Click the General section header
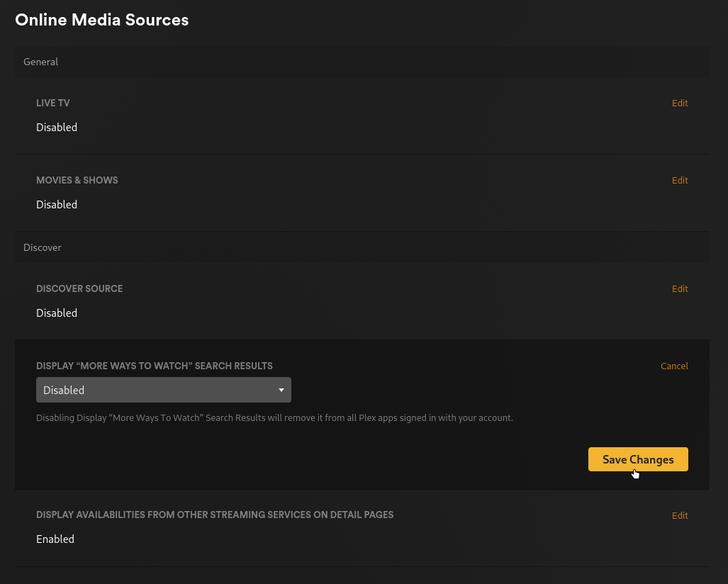Screen dimensions: 728x584 pyautogui.click(x=40, y=62)
